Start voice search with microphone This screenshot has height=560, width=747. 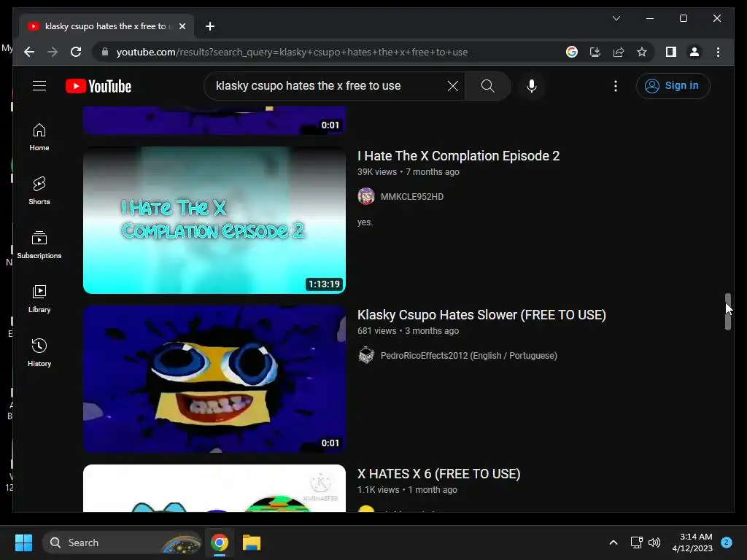[532, 86]
